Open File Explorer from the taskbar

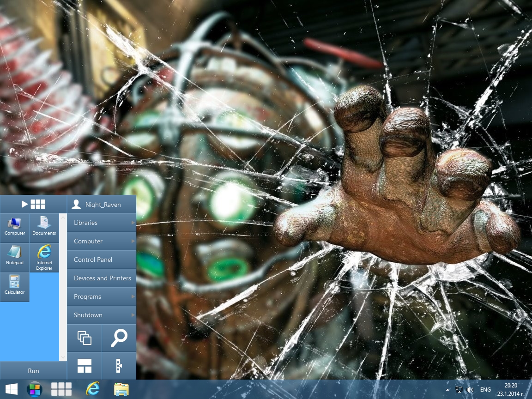click(121, 389)
